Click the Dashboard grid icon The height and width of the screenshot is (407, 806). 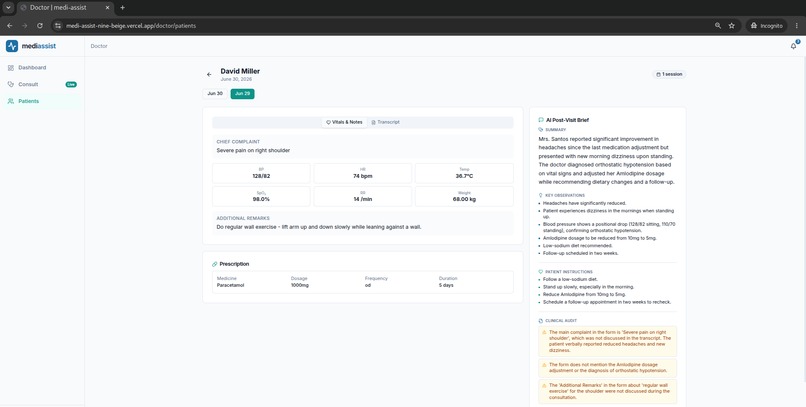11,67
